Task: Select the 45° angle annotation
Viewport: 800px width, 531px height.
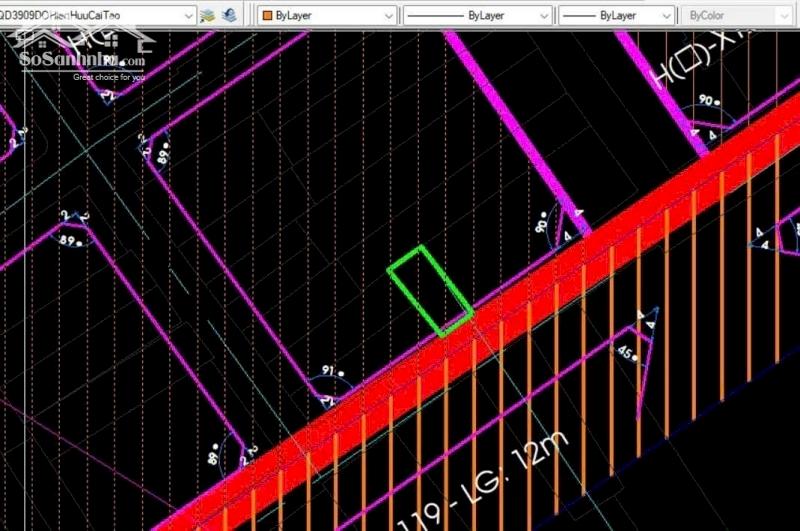Action: (625, 351)
